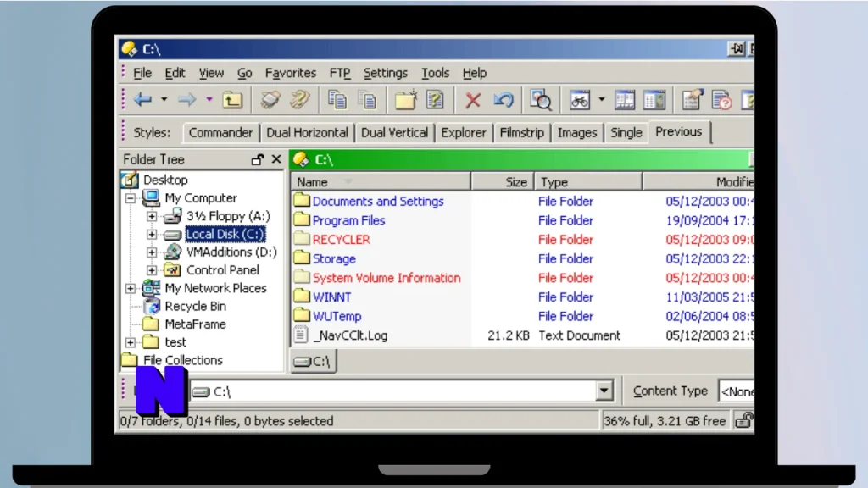Toggle the Folder Tree panel lock
Image resolution: width=868 pixels, height=488 pixels.
(x=257, y=159)
